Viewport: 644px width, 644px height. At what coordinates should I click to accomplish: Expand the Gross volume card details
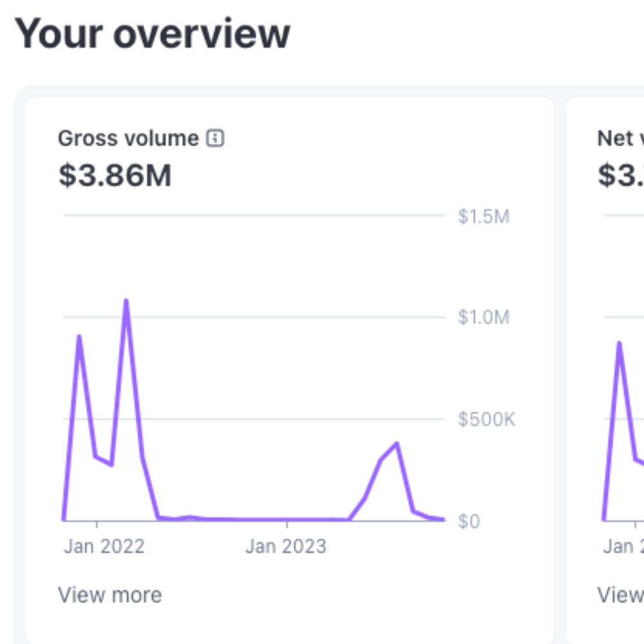[110, 594]
